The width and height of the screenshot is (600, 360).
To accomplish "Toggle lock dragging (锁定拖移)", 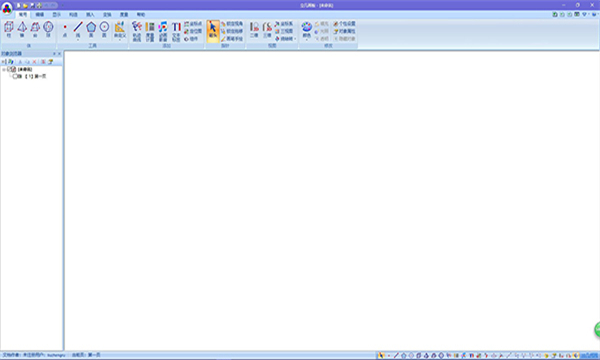I will [x=232, y=31].
